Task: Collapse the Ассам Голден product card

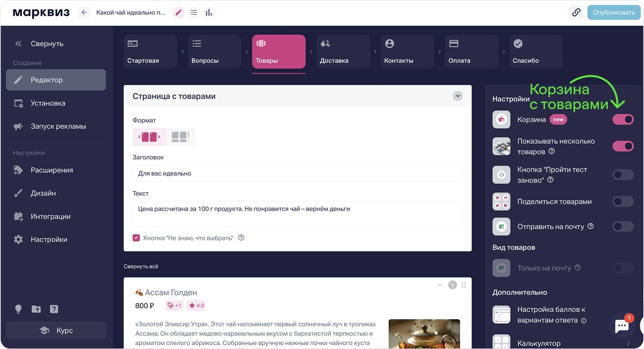Action: [x=440, y=285]
